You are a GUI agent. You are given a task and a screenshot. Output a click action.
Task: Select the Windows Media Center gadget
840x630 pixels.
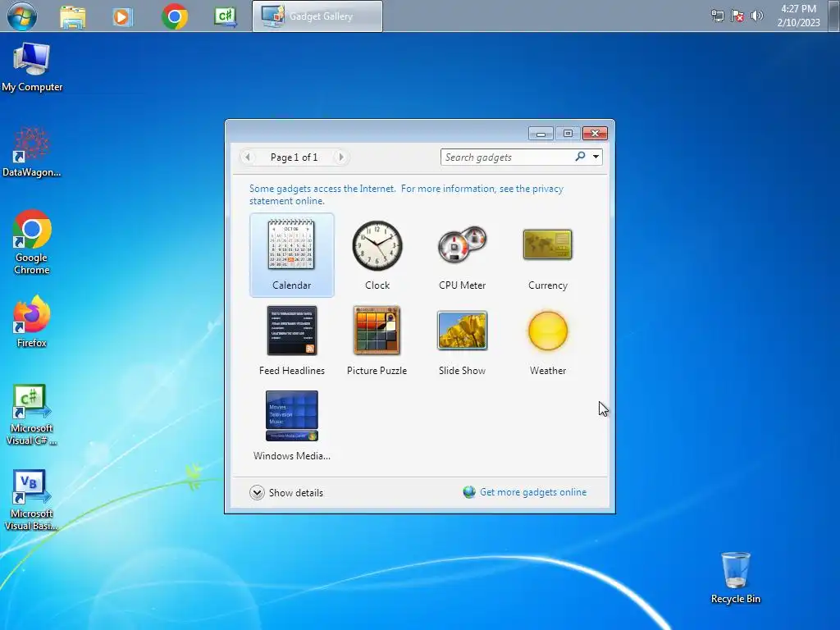pos(291,426)
